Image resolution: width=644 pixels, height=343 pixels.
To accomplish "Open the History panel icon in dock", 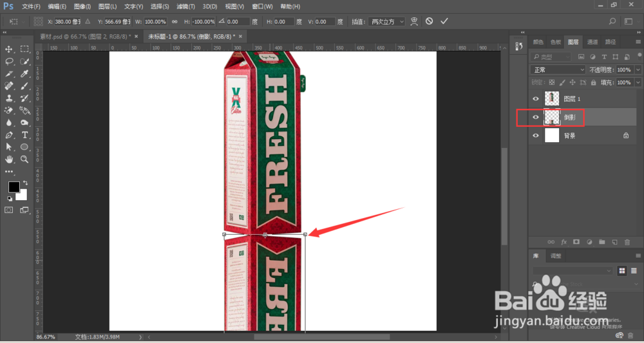I will (x=518, y=46).
